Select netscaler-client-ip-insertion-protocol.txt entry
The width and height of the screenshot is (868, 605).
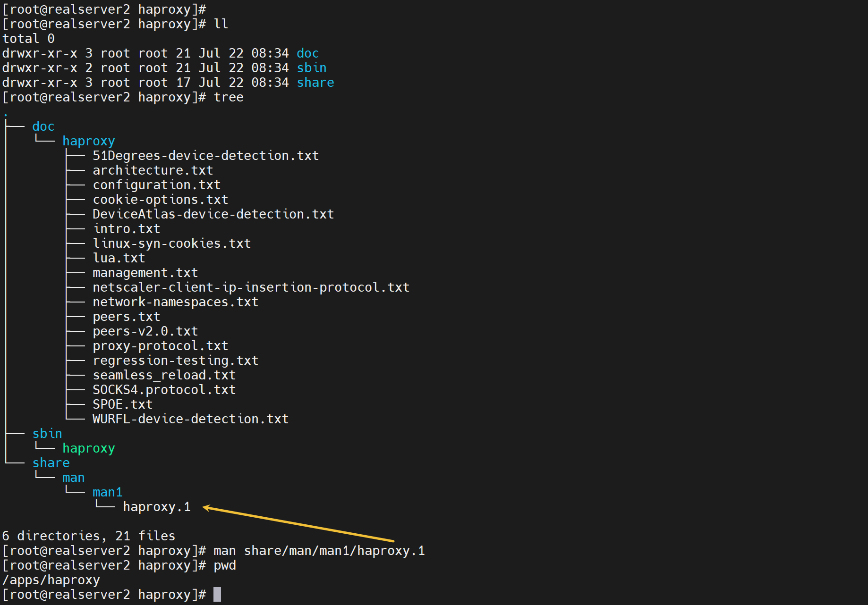click(251, 287)
